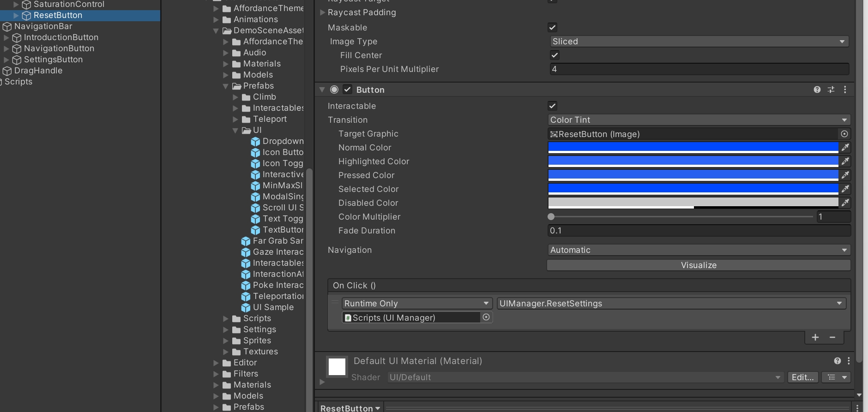Viewport: 868px width, 412px height.
Task: Open Button component preset settings icon
Action: [x=831, y=90]
